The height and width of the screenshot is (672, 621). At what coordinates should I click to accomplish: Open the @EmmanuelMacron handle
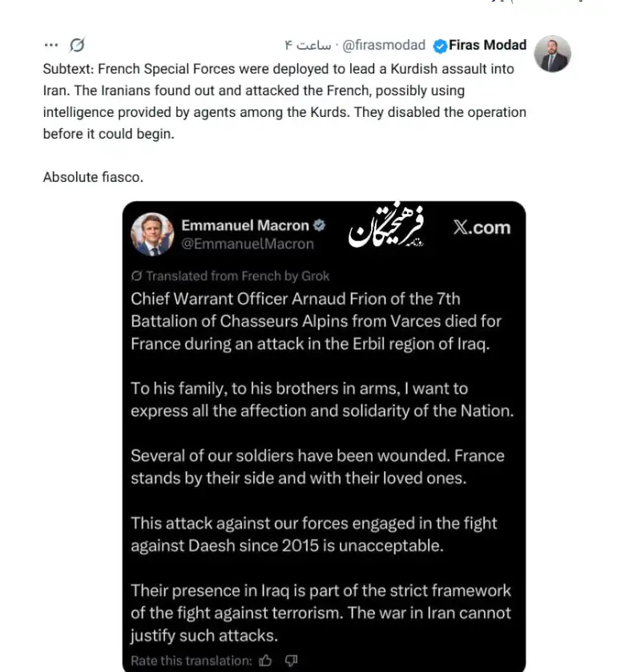click(x=248, y=244)
